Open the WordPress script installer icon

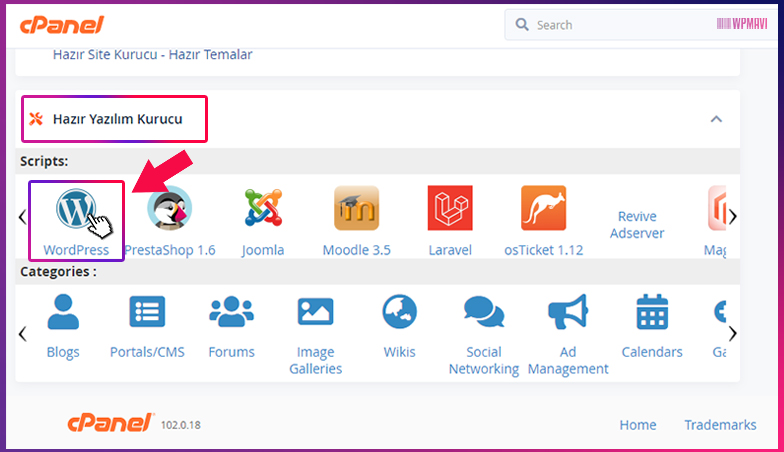(76, 208)
